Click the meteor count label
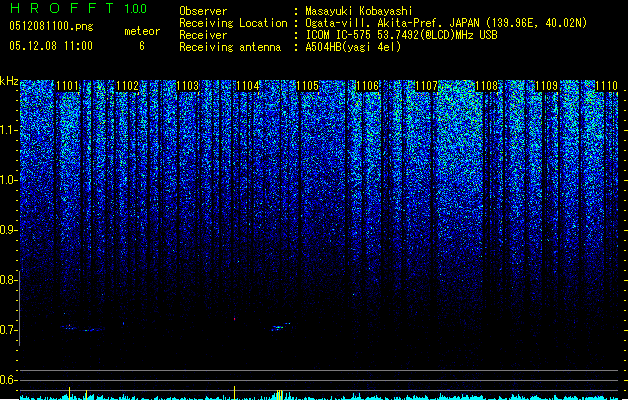Image resolution: width=629 pixels, height=400 pixels. pos(142,31)
